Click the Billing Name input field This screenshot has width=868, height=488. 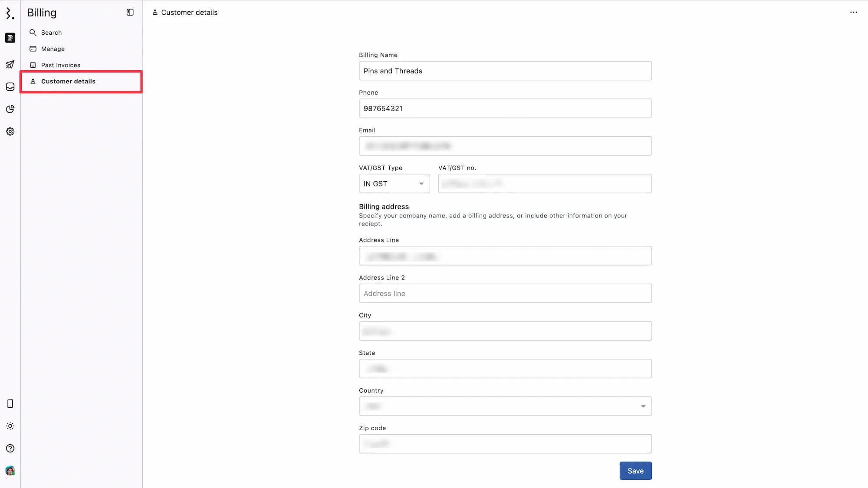505,71
